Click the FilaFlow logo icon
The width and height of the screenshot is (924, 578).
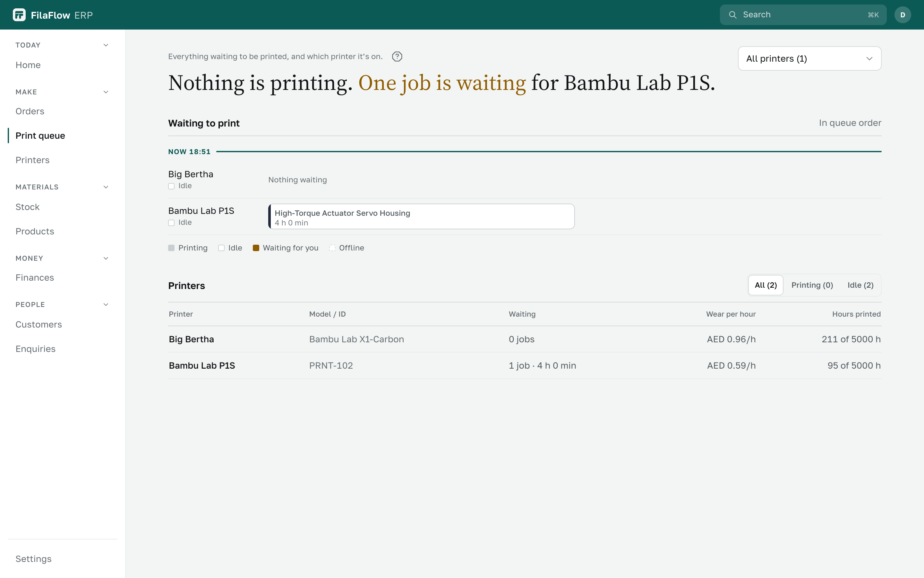19,15
